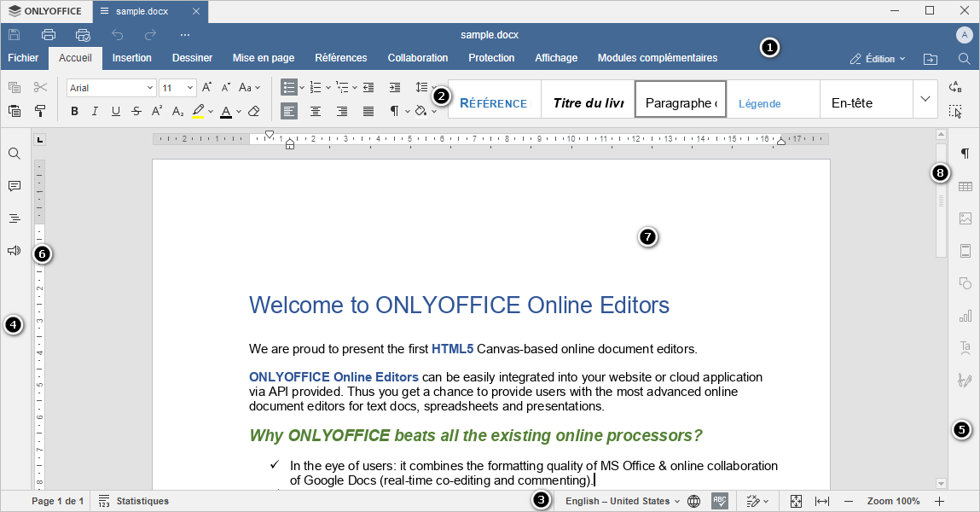Click the Clear style eraser icon

(x=253, y=111)
